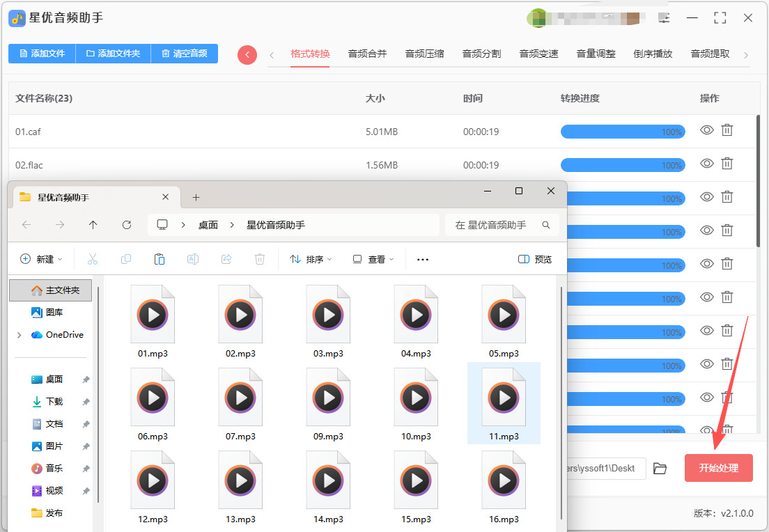Click the back arrow in File Explorer
The width and height of the screenshot is (769, 532).
click(x=26, y=224)
